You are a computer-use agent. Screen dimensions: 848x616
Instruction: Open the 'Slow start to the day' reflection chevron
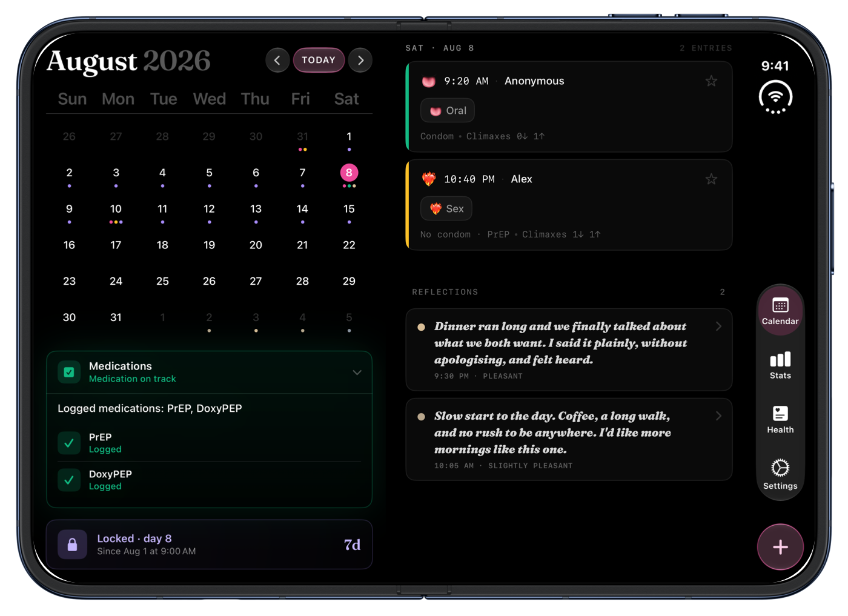pos(718,416)
